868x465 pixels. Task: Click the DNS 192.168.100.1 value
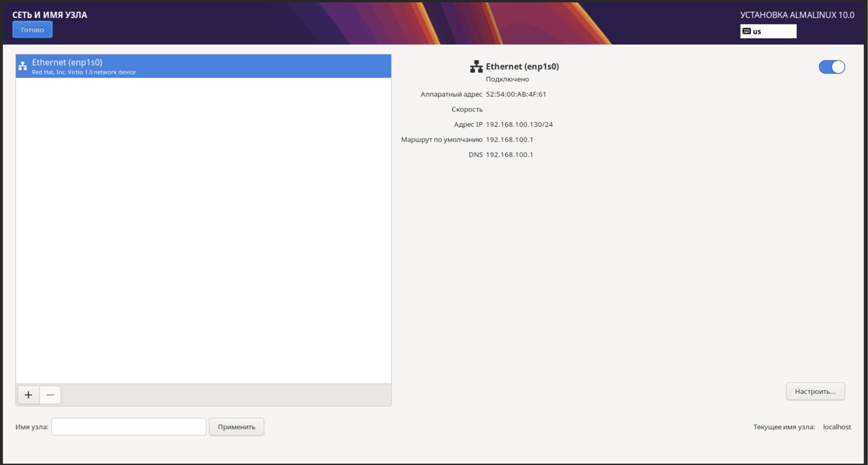click(509, 155)
